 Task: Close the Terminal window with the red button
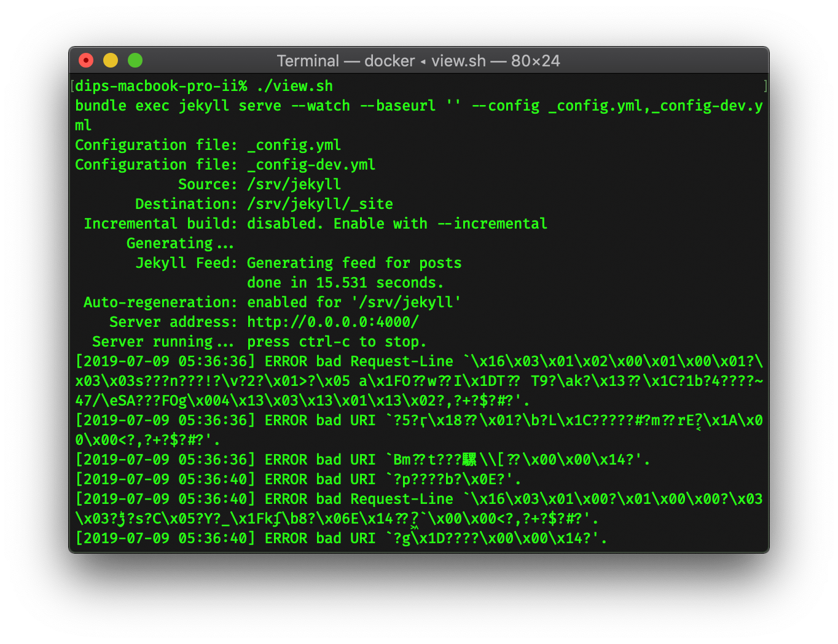pos(86,60)
